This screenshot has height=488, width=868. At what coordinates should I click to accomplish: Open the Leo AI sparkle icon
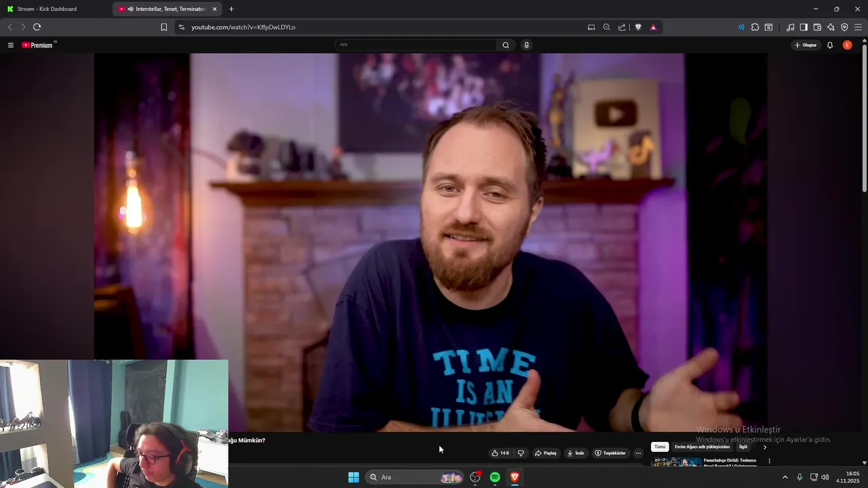click(x=831, y=27)
